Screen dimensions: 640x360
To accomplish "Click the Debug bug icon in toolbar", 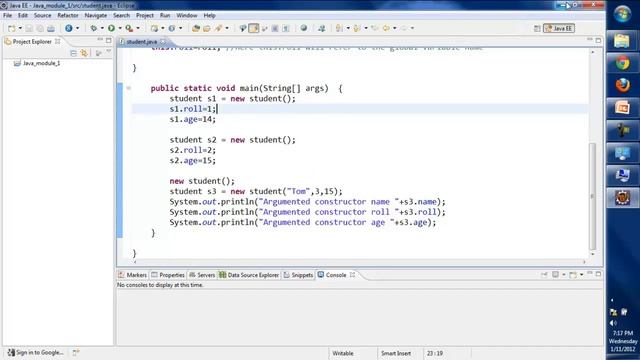I will pos(93,28).
